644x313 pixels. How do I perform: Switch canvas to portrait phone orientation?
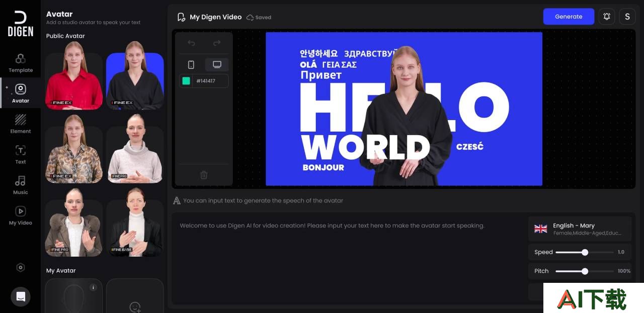tap(191, 65)
